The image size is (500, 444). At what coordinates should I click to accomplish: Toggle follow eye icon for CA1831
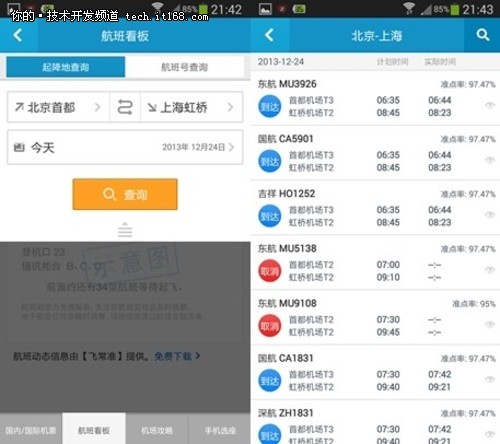click(490, 379)
